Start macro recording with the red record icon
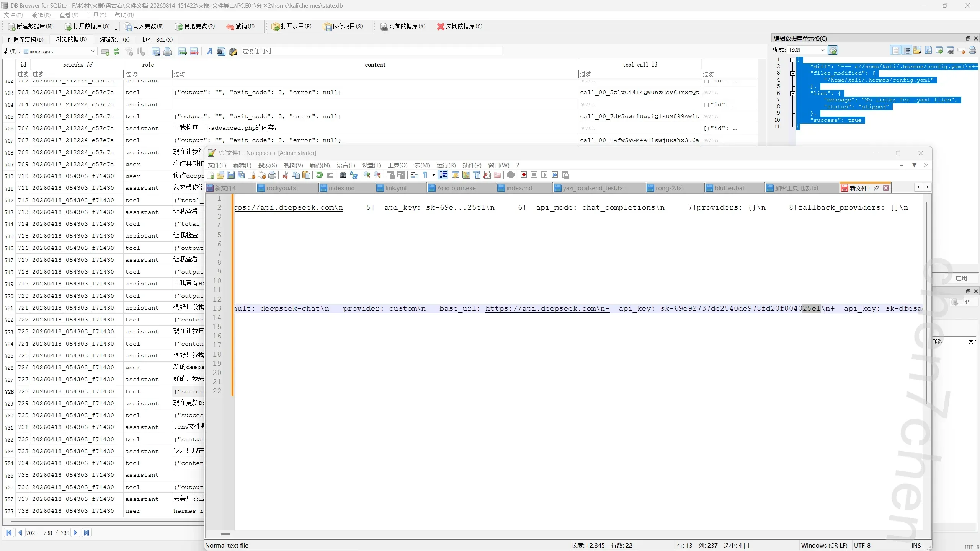This screenshot has height=551, width=980. click(524, 175)
